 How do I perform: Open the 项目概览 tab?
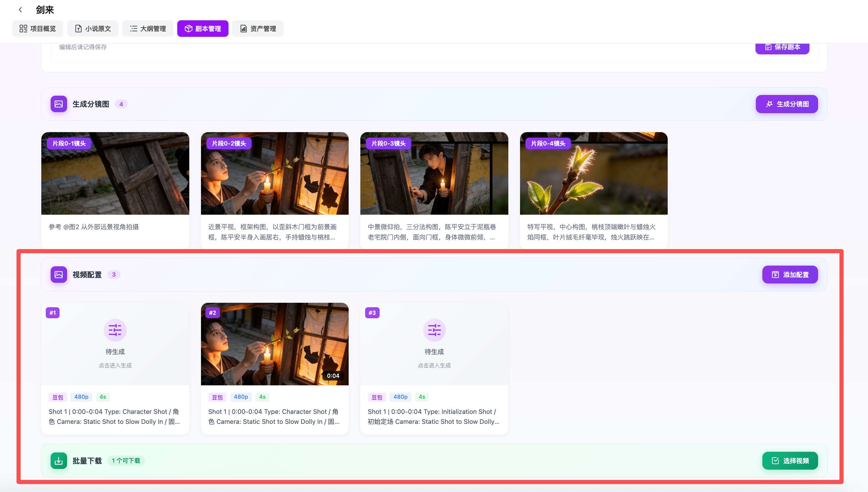(x=38, y=29)
